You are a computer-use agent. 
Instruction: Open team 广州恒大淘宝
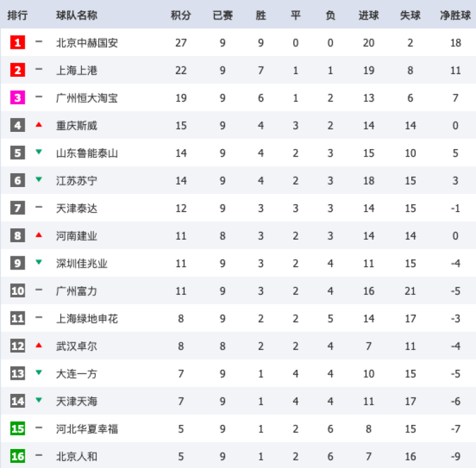(87, 98)
